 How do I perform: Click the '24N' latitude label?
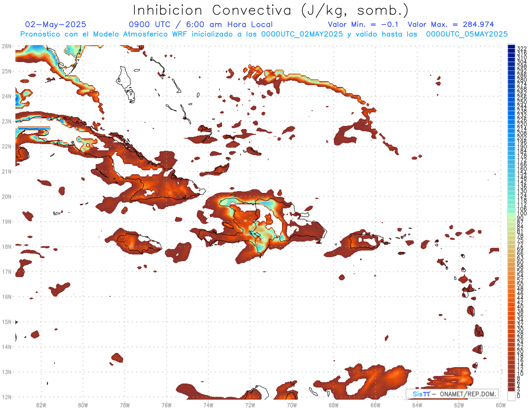coord(7,96)
